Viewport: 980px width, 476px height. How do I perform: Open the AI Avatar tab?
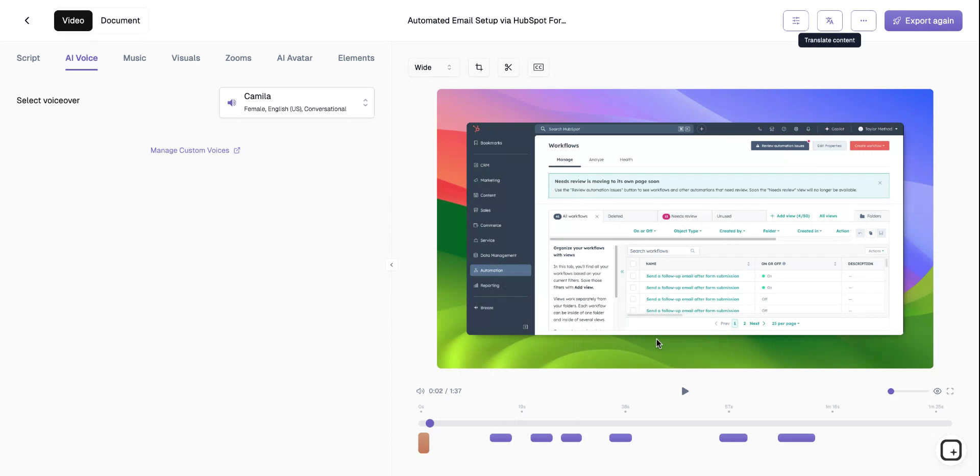click(295, 58)
